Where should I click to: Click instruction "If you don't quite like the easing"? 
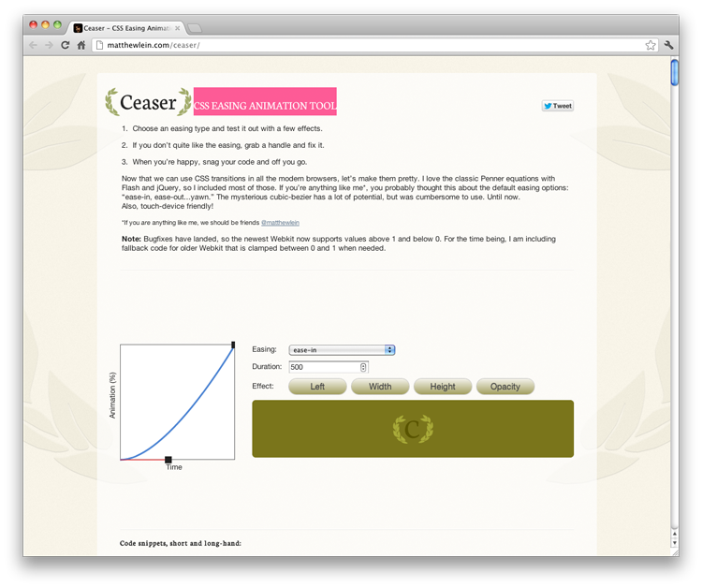(228, 145)
